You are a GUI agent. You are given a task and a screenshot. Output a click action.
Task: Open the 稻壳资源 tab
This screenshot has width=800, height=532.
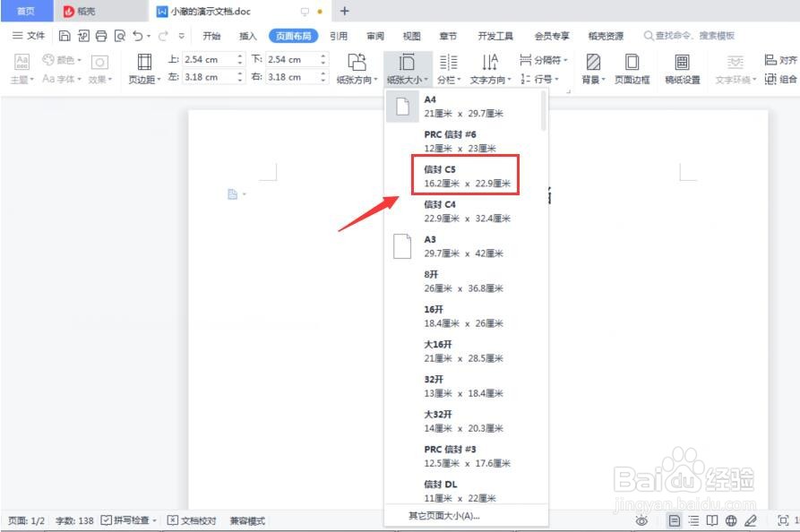(606, 36)
